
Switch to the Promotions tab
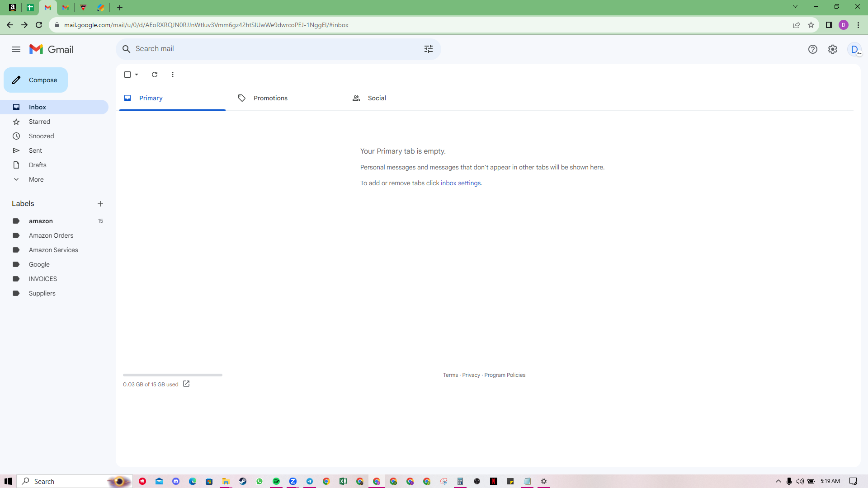click(x=286, y=98)
